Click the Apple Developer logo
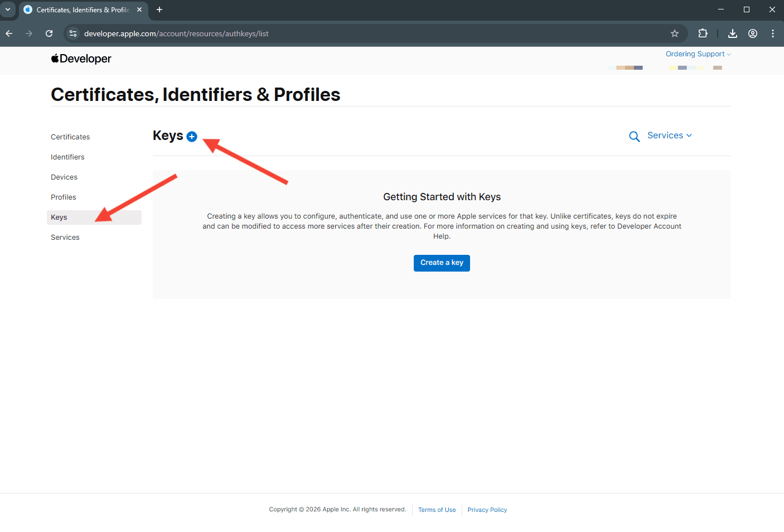This screenshot has height=532, width=784. [x=81, y=59]
